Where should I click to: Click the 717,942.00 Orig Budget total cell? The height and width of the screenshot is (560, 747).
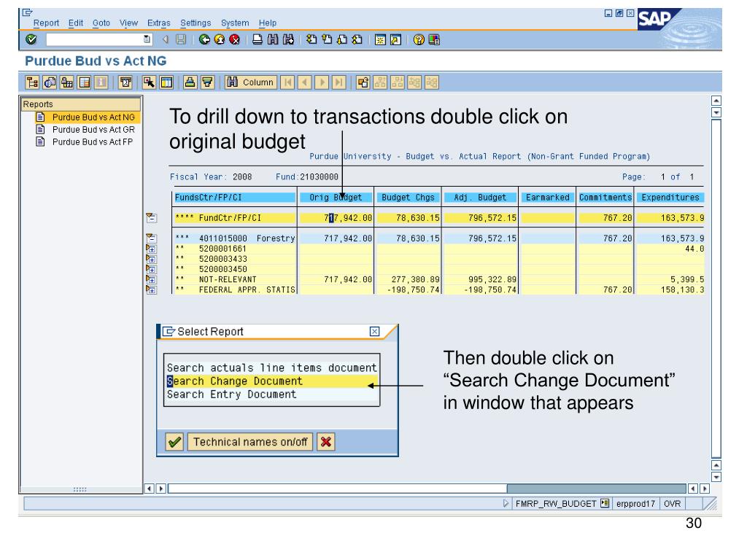coord(336,217)
